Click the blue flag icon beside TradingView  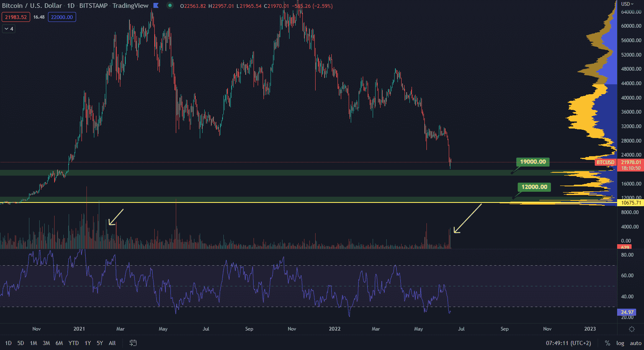coord(156,5)
